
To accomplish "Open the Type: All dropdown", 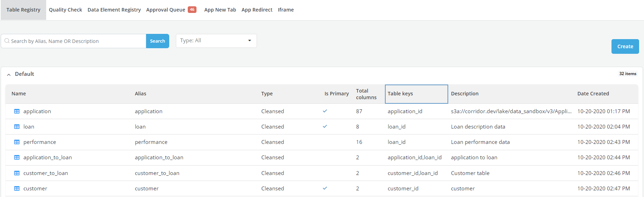I will pos(216,41).
